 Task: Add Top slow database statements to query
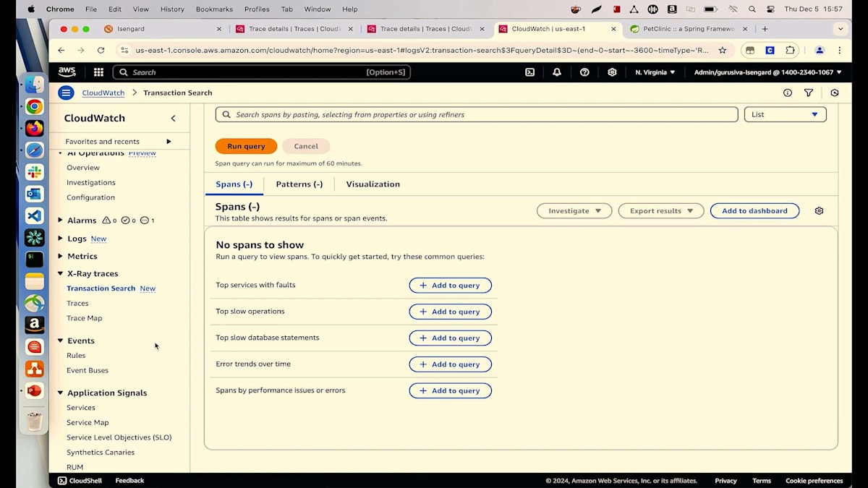[450, 338]
